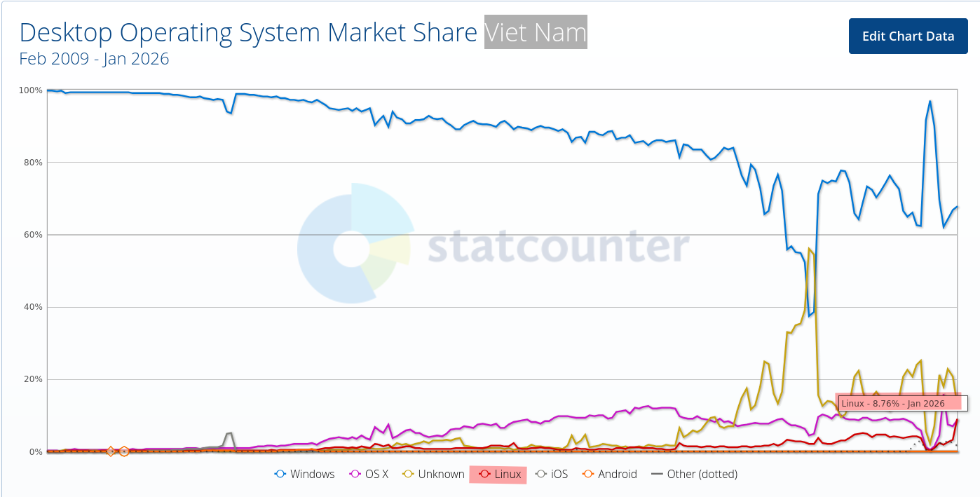Hide the highlighted Linux series
The width and height of the screenshot is (980, 497).
coord(498,474)
